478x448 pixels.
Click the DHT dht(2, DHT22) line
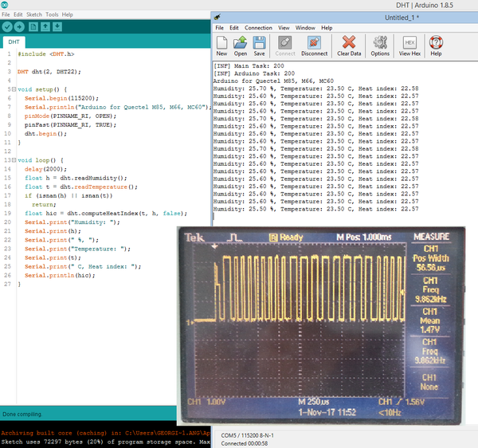point(49,72)
